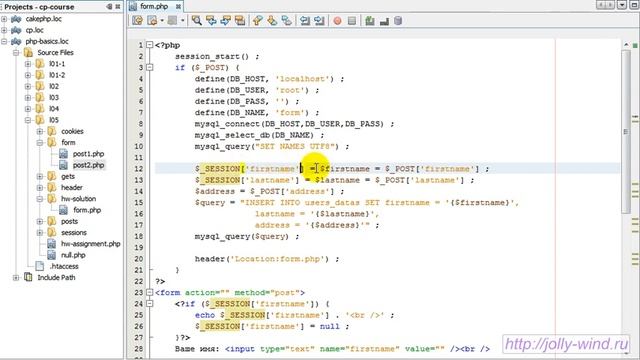Select form.php under hw-solution
This screenshot has width=640, height=360.
[87, 210]
